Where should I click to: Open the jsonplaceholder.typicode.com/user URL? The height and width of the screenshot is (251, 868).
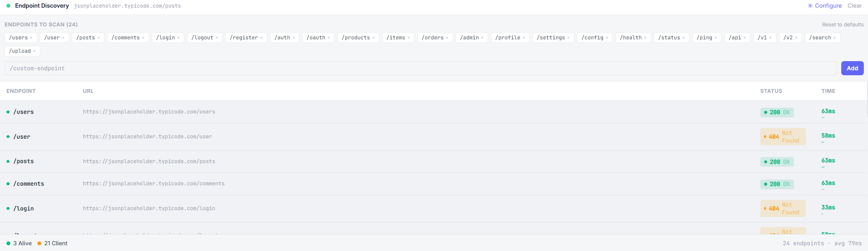pyautogui.click(x=147, y=137)
